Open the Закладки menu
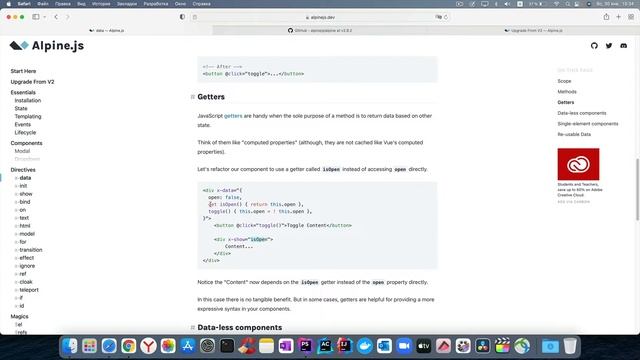 (127, 4)
